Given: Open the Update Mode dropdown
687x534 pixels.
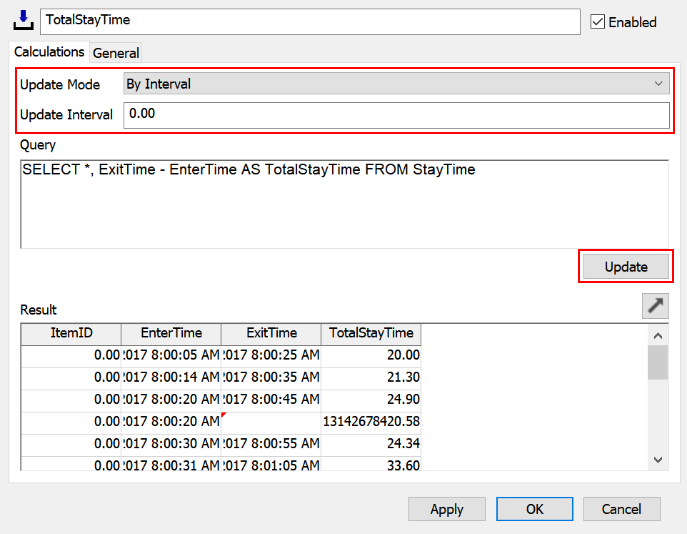Looking at the screenshot, I should point(395,84).
